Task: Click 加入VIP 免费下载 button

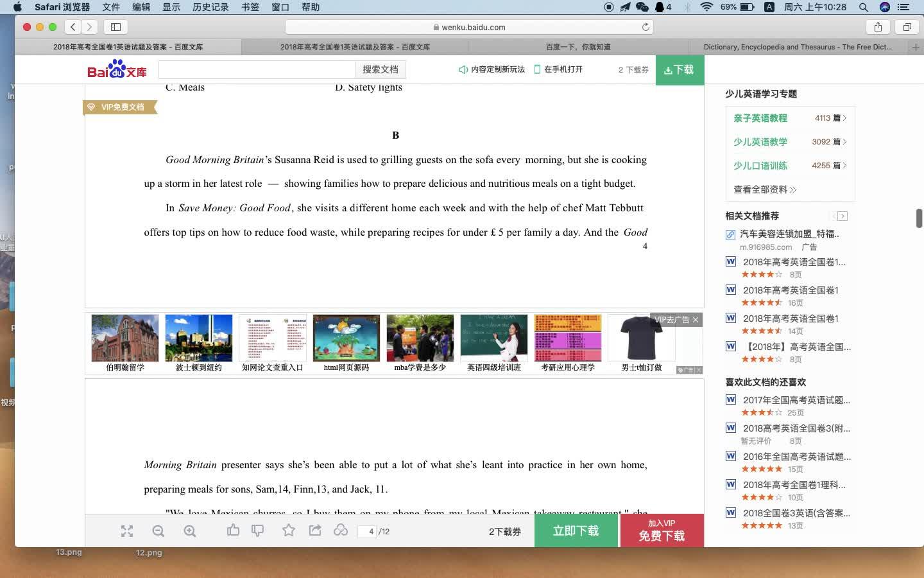Action: (x=662, y=531)
